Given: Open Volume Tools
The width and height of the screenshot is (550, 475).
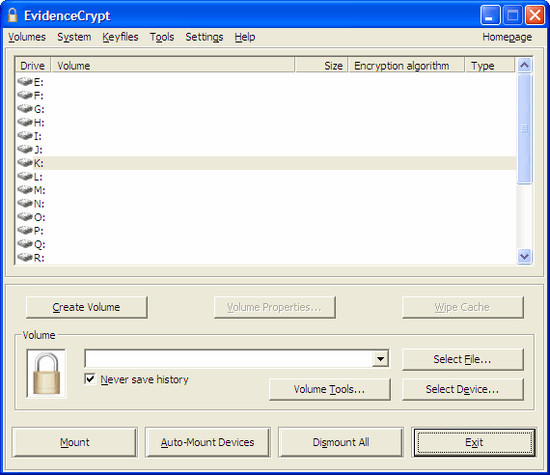Looking at the screenshot, I should pos(330,389).
